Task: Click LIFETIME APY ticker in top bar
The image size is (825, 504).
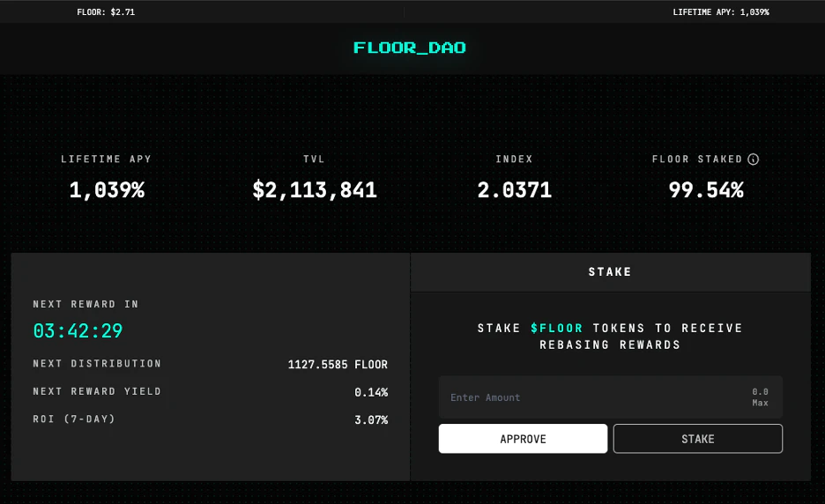Action: pos(721,12)
